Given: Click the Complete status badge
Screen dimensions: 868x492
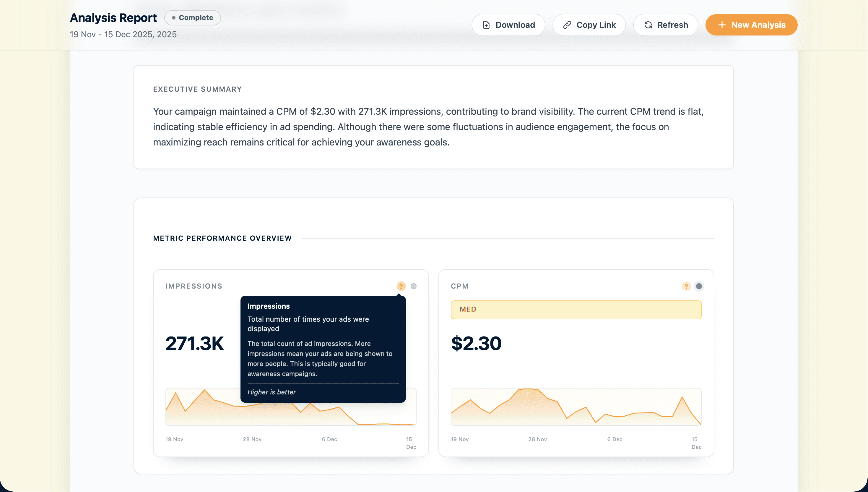Looking at the screenshot, I should tap(192, 17).
